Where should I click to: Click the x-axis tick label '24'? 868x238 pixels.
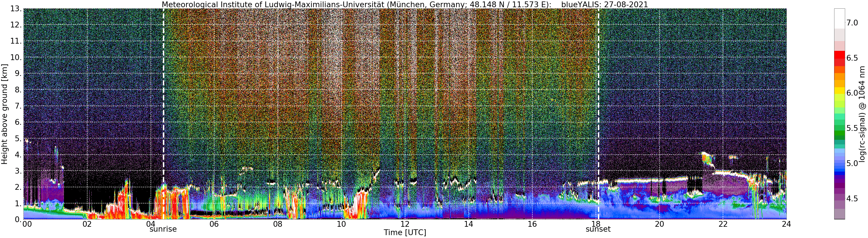786,224
